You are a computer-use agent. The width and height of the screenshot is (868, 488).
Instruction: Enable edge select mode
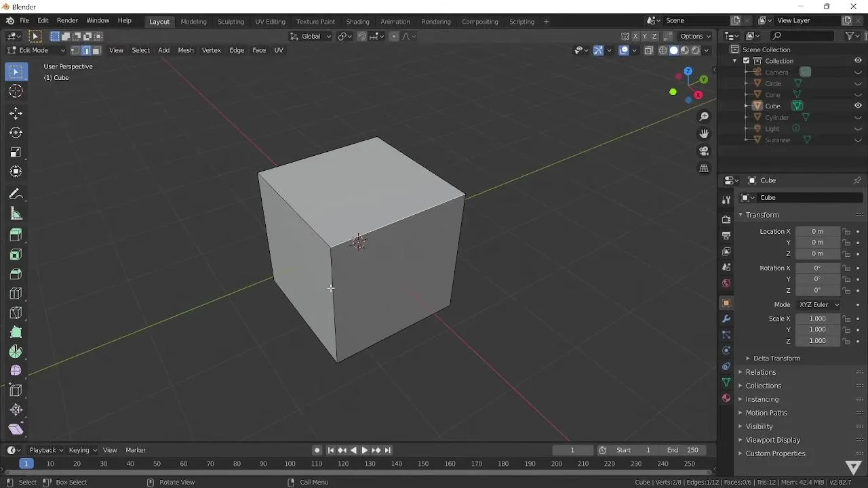click(86, 50)
